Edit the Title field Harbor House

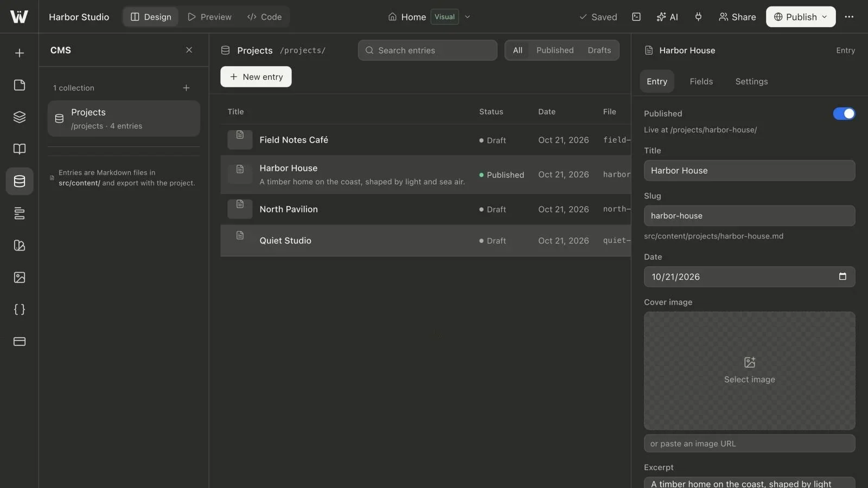749,170
